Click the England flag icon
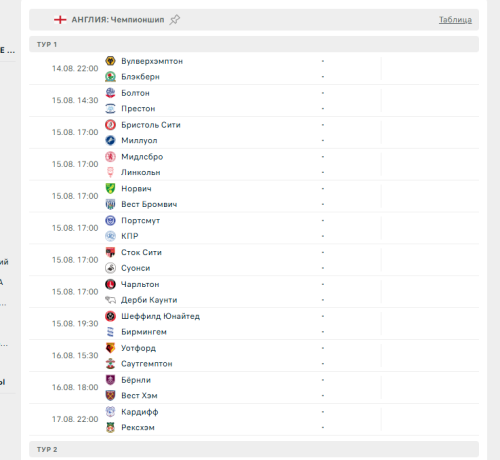Viewport: 500px width, 460px height. (x=60, y=20)
